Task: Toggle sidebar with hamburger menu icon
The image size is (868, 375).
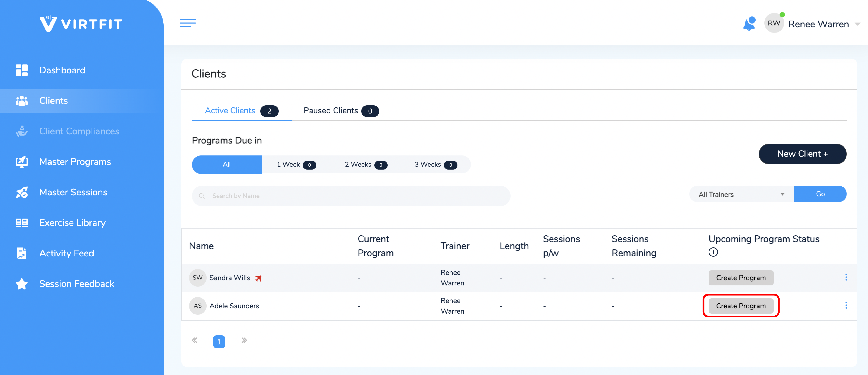Action: point(188,23)
